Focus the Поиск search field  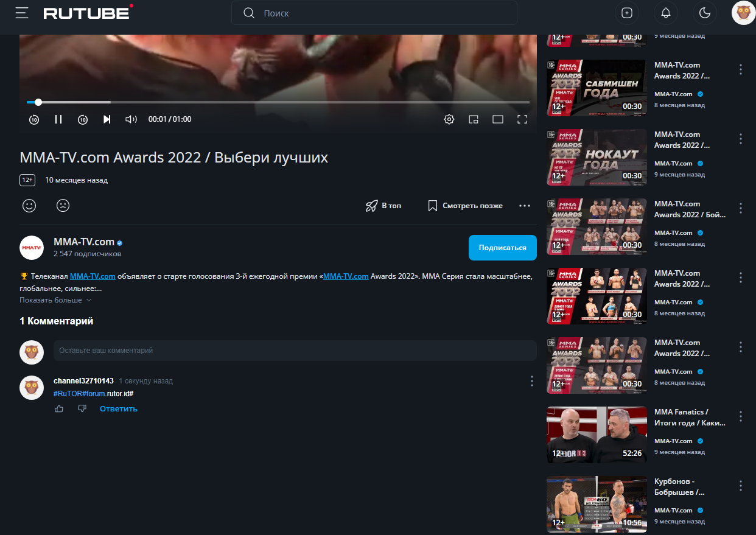tap(374, 13)
